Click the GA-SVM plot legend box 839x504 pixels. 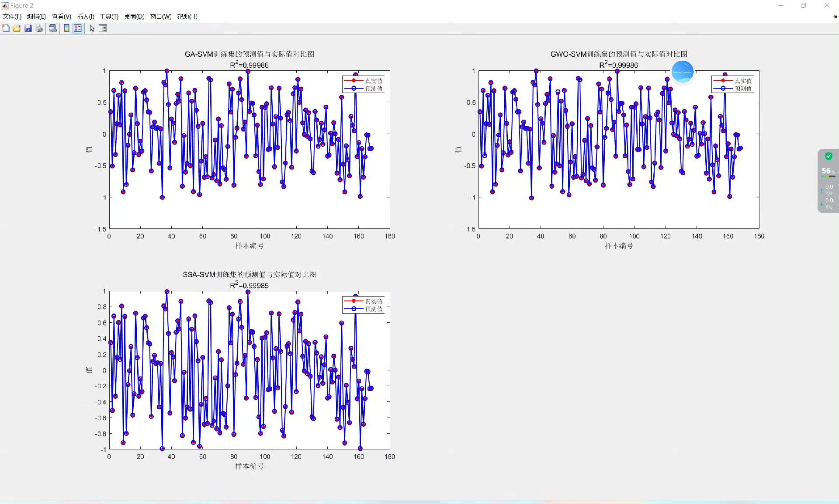[363, 84]
